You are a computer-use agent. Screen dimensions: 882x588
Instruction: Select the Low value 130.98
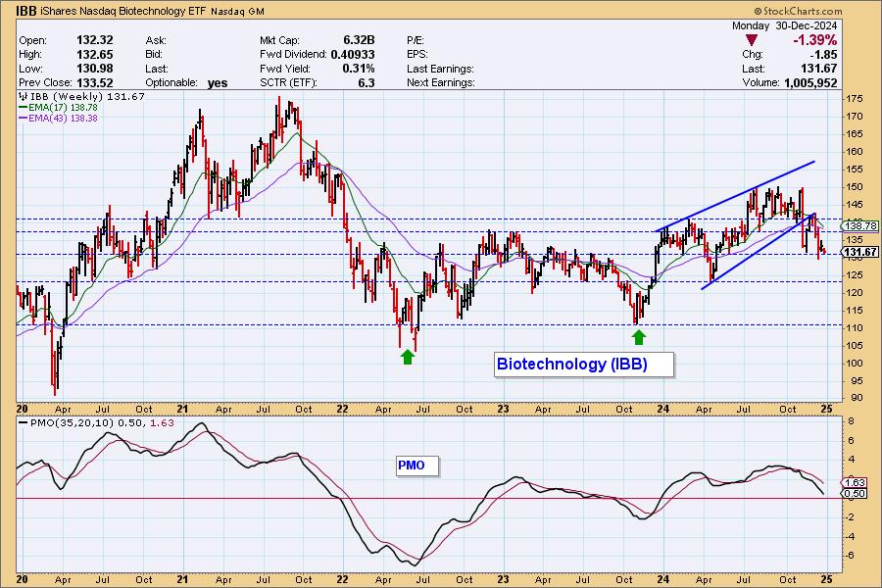point(94,69)
